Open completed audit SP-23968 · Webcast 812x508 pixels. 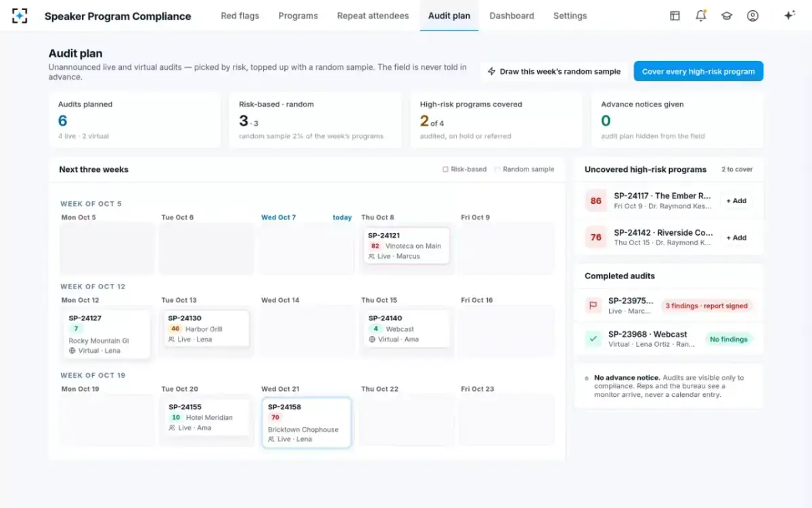tap(669, 339)
